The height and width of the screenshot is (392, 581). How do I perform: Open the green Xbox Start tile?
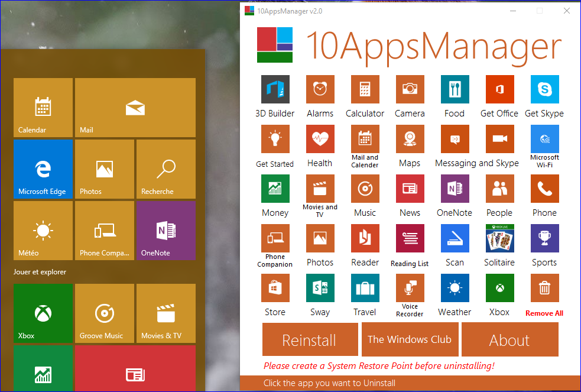(43, 313)
